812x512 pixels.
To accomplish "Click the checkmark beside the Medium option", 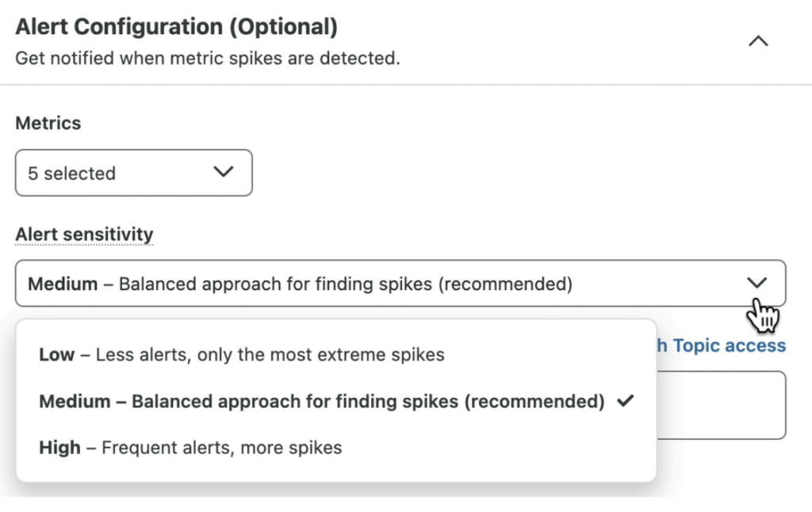I will [626, 401].
